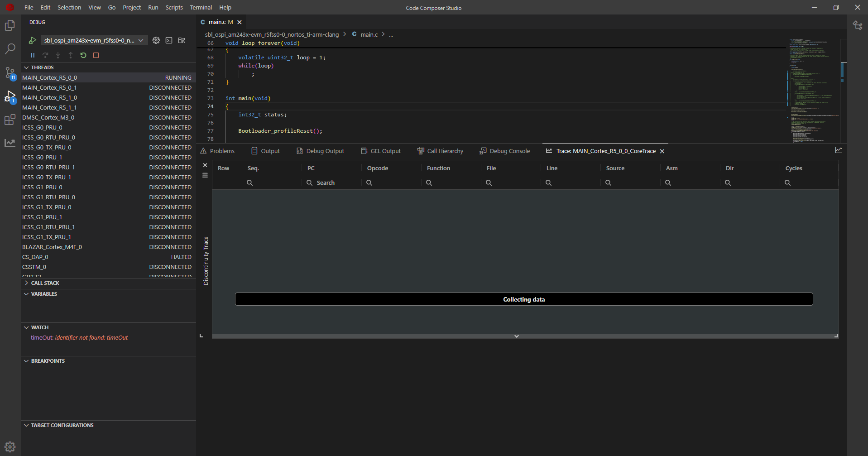Screen dimensions: 868x456
Task: Step over in debug toolbar
Action: [45, 55]
